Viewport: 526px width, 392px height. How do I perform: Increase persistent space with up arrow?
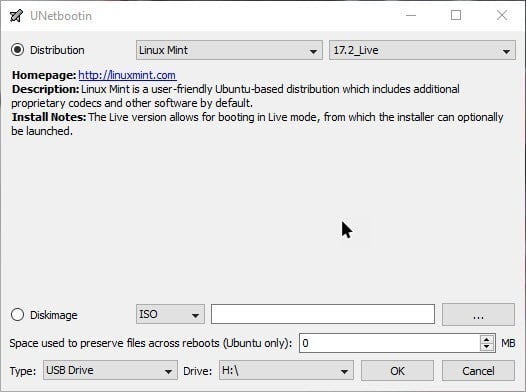487,339
